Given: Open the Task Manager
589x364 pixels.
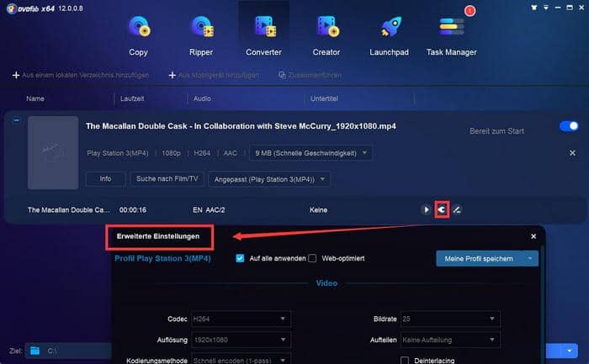Looking at the screenshot, I should point(452,36).
